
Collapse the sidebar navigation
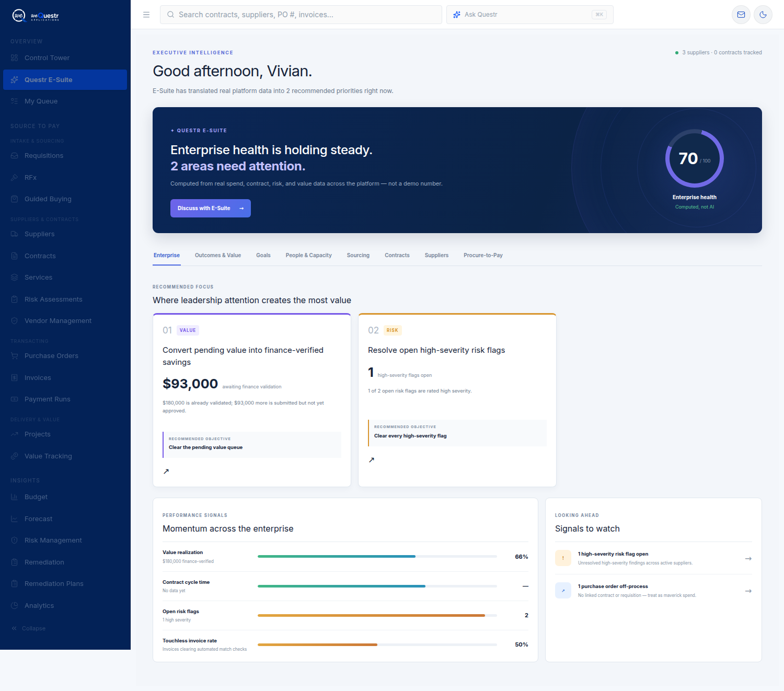coord(29,628)
